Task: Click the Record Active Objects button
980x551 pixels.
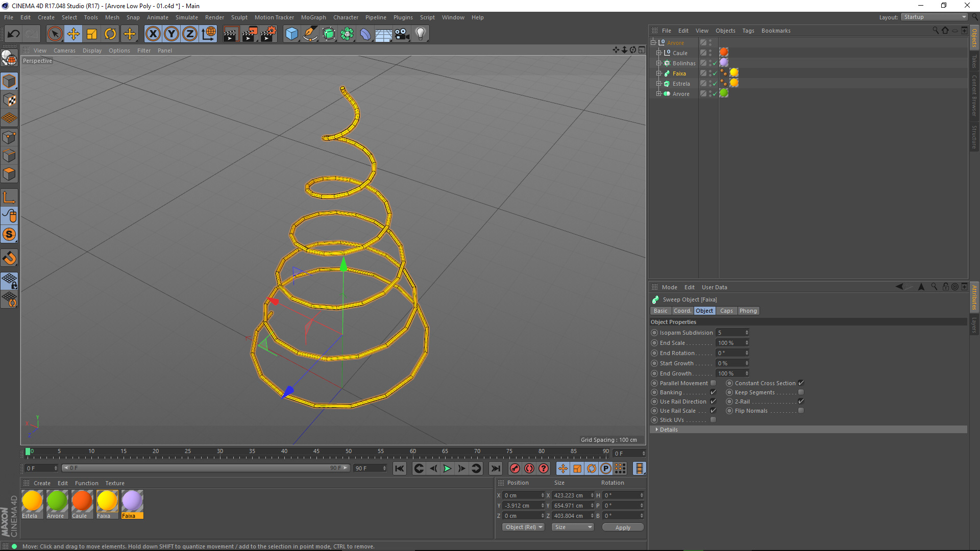Action: point(515,468)
